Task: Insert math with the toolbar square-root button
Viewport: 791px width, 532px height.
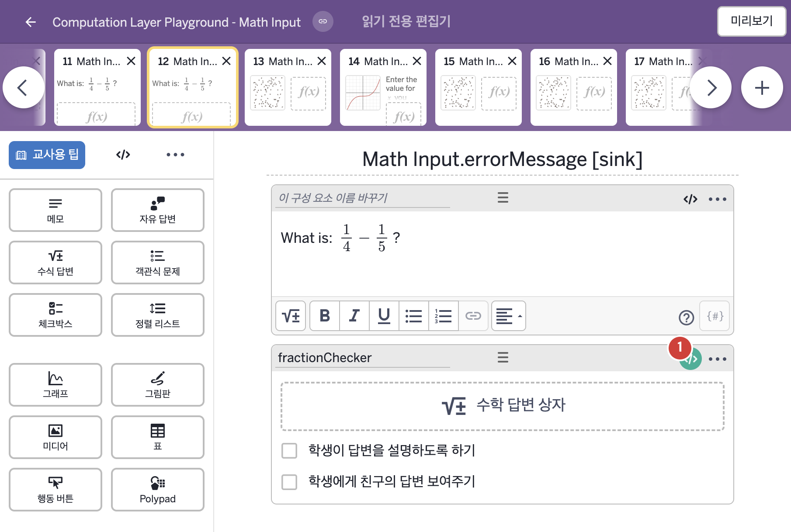Action: [291, 316]
